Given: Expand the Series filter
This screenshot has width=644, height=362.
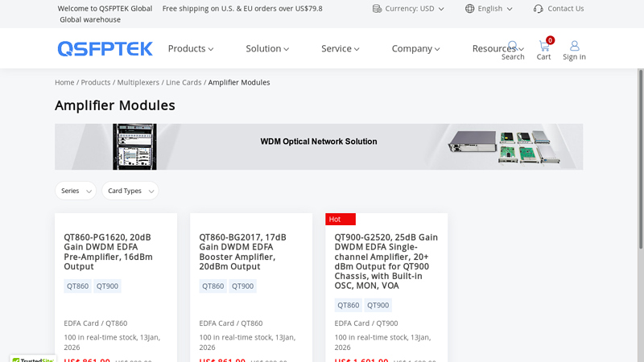Looking at the screenshot, I should (x=76, y=191).
